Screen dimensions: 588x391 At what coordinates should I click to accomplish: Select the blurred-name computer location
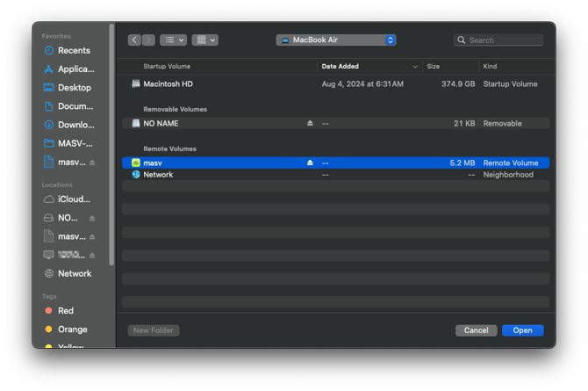click(x=64, y=255)
